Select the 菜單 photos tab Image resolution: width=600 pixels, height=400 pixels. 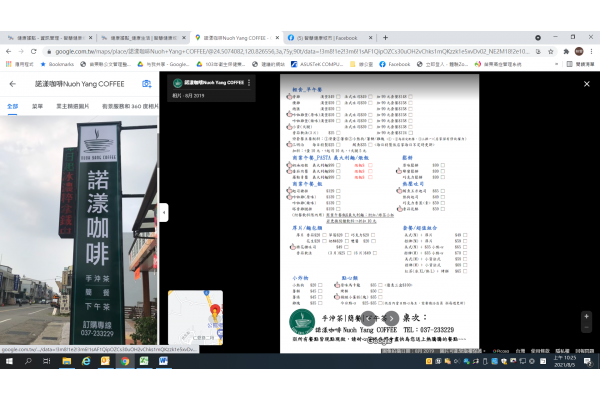(38, 106)
